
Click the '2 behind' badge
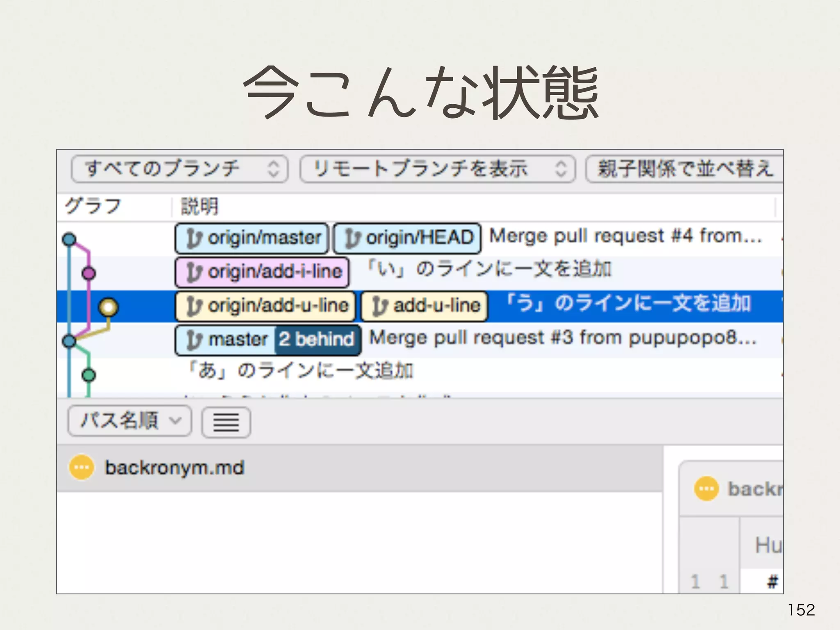(x=317, y=340)
